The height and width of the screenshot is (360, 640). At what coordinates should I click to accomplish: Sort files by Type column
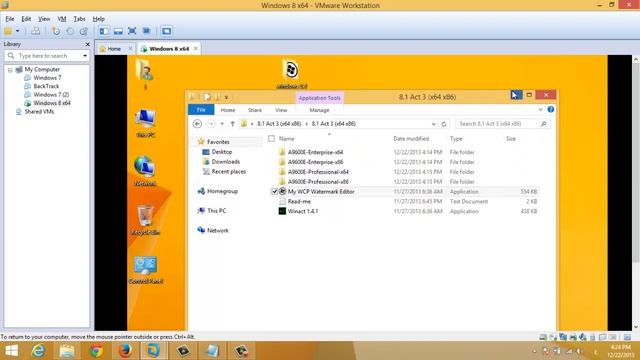tap(456, 139)
